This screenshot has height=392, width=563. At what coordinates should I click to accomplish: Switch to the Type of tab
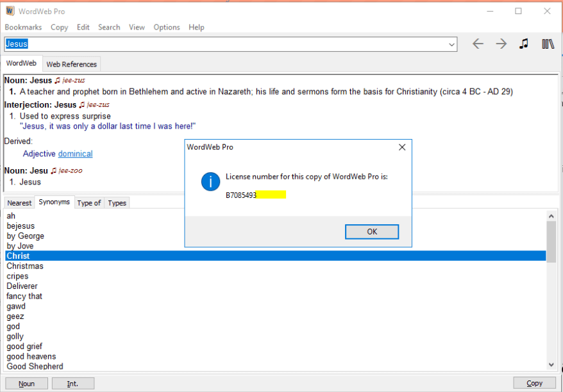click(x=88, y=203)
